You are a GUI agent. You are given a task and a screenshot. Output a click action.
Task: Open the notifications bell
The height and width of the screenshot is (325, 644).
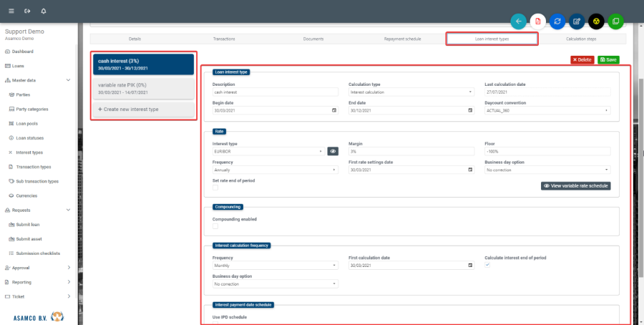click(x=44, y=11)
